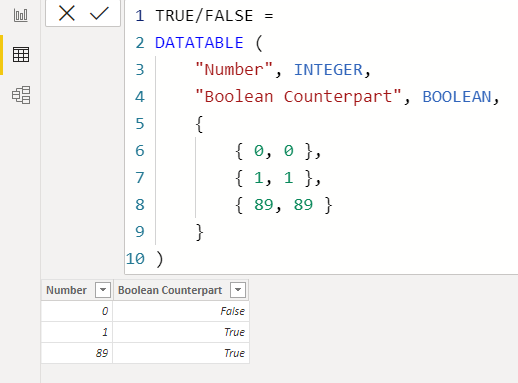Viewport: 518px width, 383px height.
Task: Click the { 89, 89 } row in formula
Action: (283, 205)
